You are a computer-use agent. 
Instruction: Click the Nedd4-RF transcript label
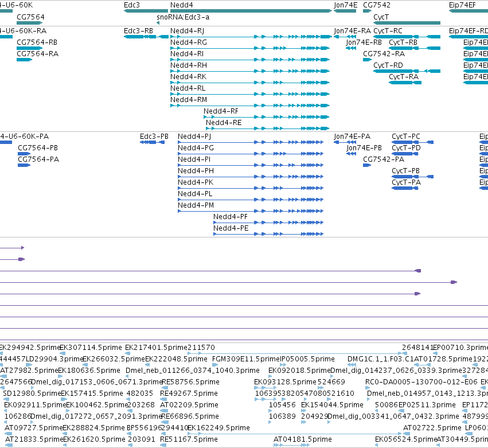(221, 111)
